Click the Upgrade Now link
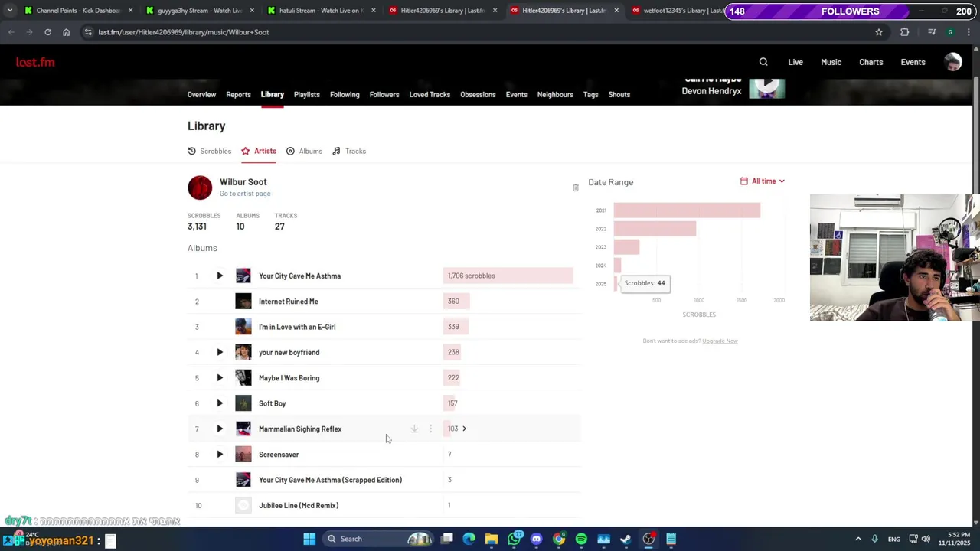This screenshot has height=551, width=980. click(720, 341)
